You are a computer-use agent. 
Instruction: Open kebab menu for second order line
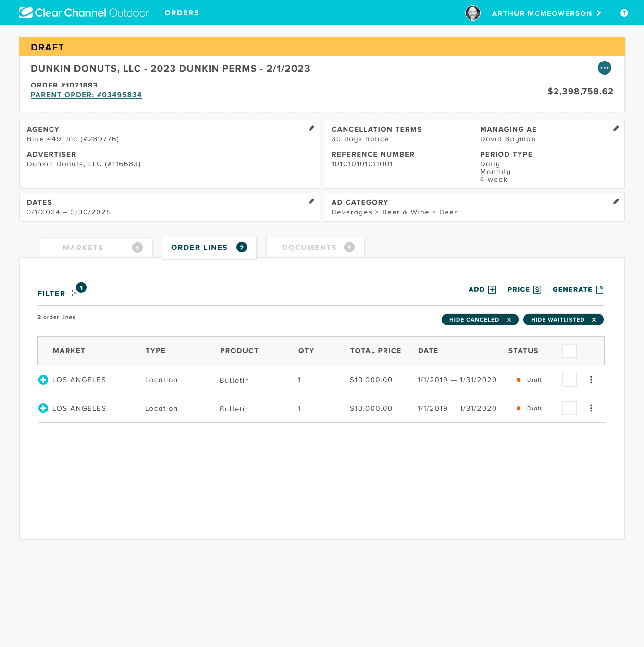pyautogui.click(x=591, y=408)
